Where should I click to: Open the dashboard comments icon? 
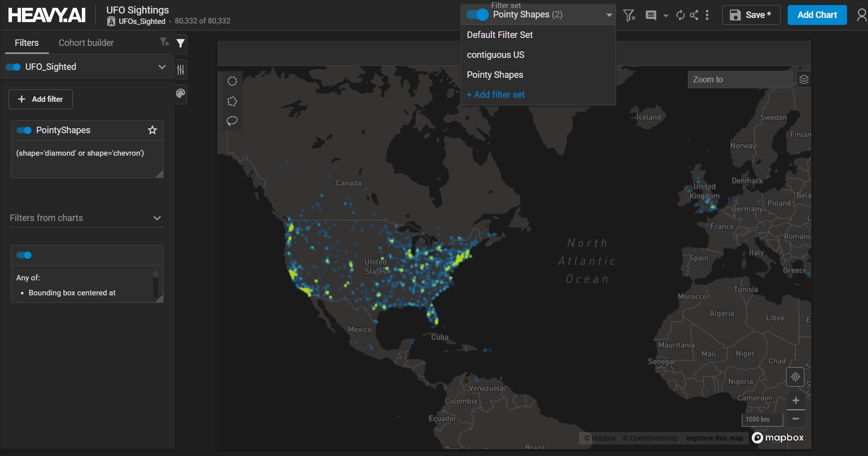pos(651,15)
